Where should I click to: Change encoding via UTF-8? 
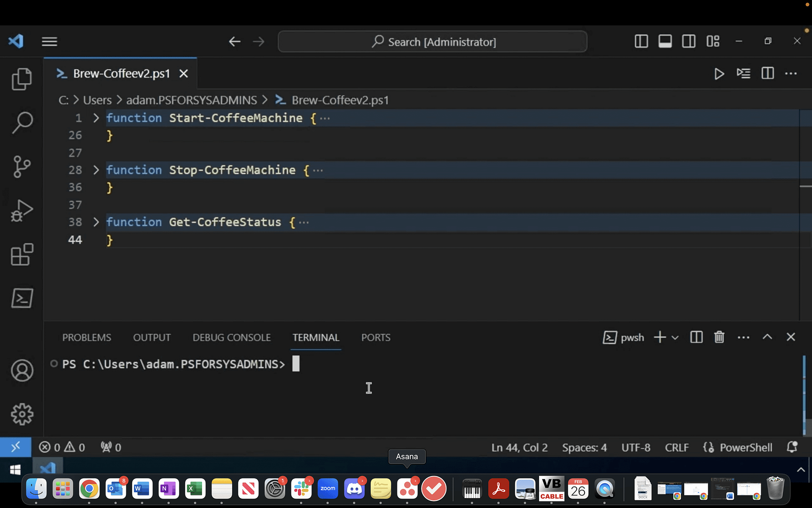pyautogui.click(x=636, y=447)
